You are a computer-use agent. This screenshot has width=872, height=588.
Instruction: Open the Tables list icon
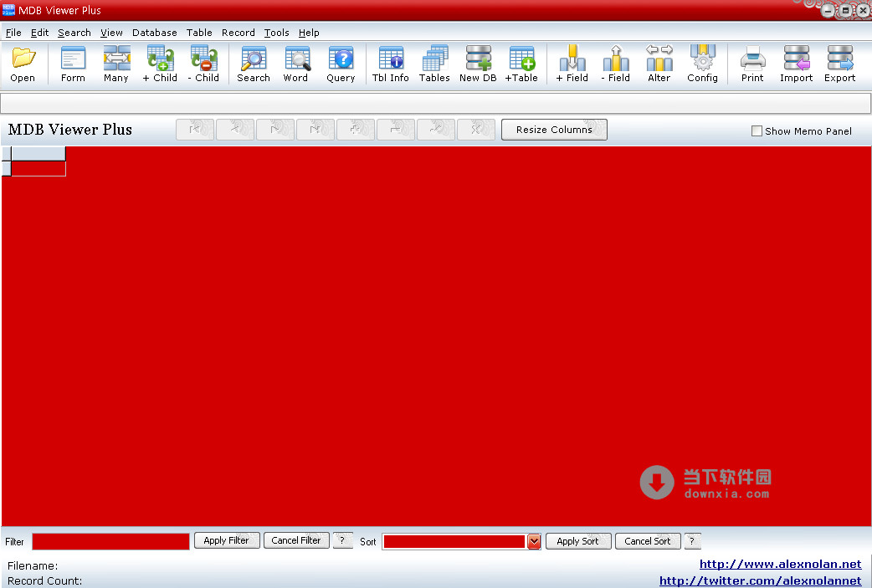[434, 64]
